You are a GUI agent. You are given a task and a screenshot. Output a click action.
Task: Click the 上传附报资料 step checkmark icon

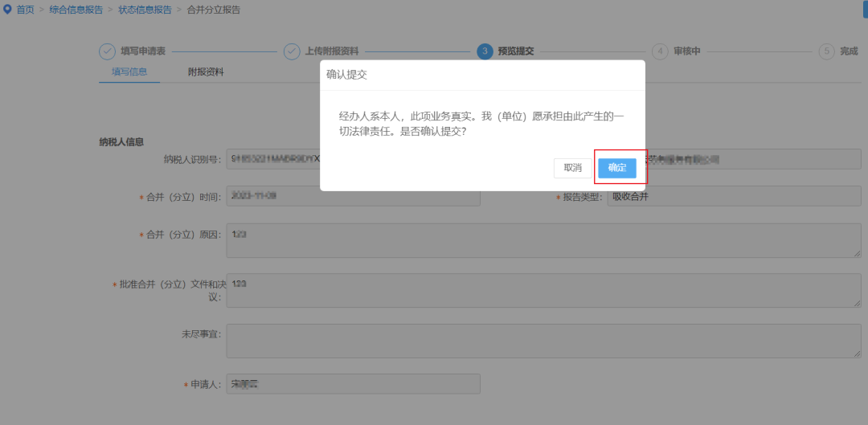(x=292, y=51)
